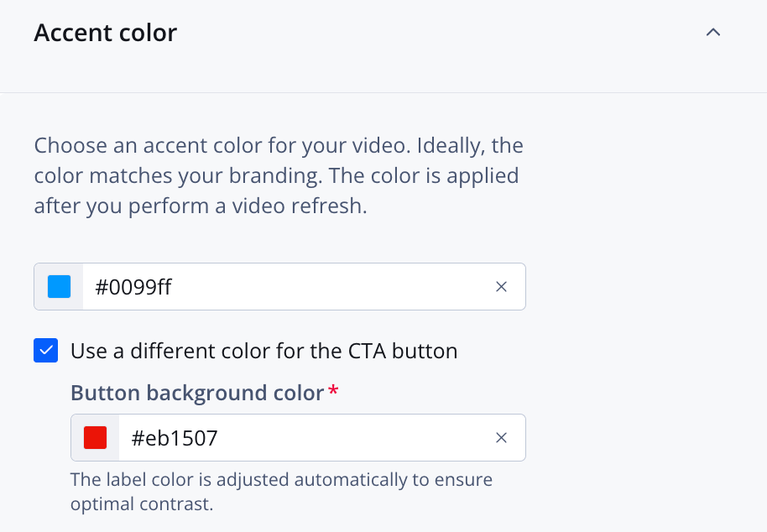Image resolution: width=767 pixels, height=532 pixels.
Task: Uncheck Use a different color for CTA
Action: point(46,351)
